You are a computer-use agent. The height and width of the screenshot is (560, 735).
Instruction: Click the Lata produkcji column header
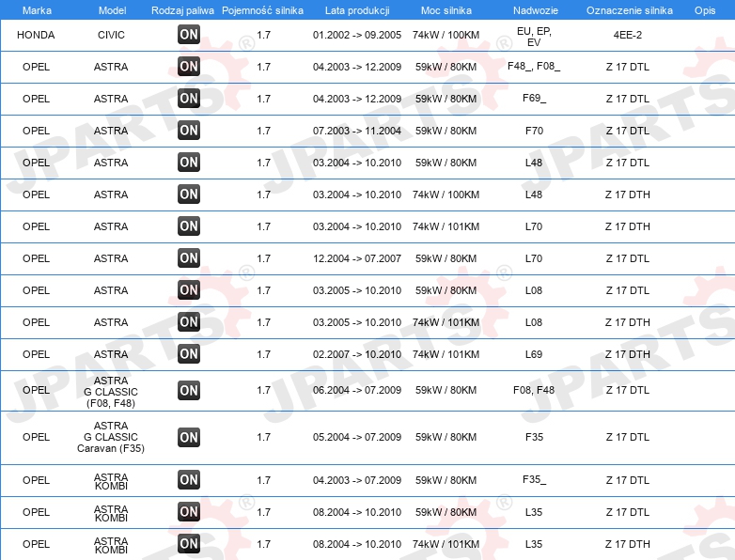tap(357, 10)
